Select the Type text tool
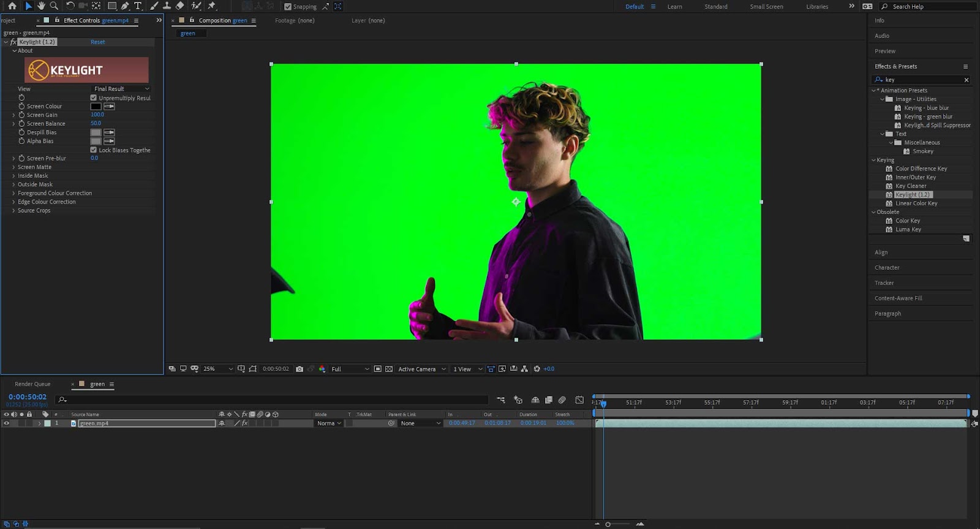This screenshot has height=529, width=980. pyautogui.click(x=138, y=6)
